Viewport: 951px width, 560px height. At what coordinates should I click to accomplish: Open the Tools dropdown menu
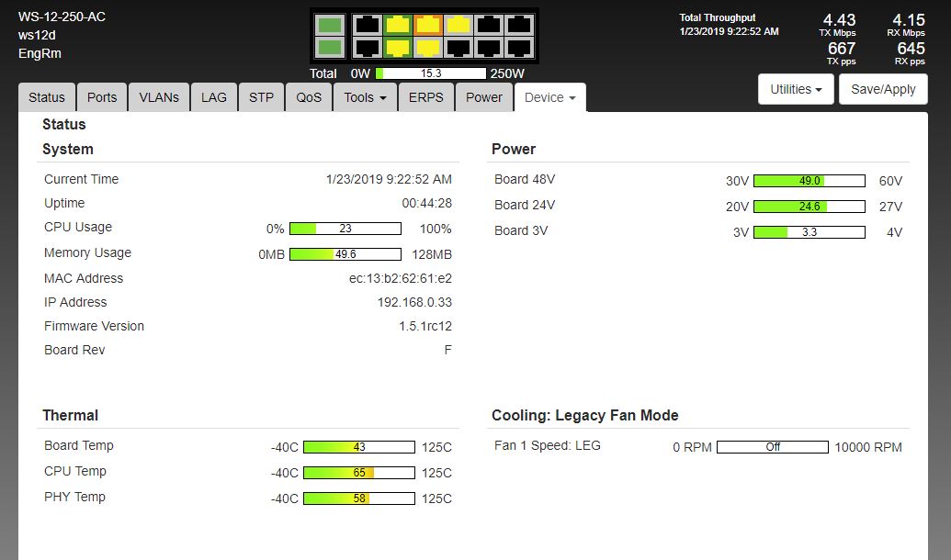365,97
